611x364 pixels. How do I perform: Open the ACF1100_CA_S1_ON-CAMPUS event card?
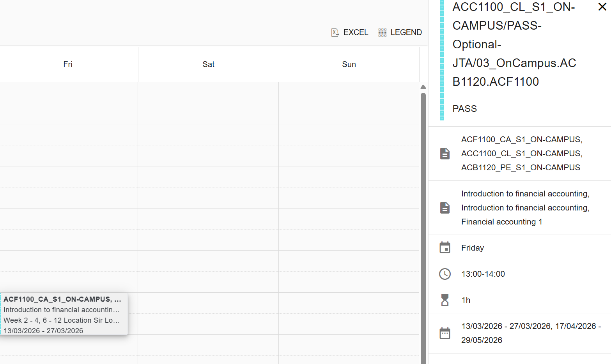64,314
